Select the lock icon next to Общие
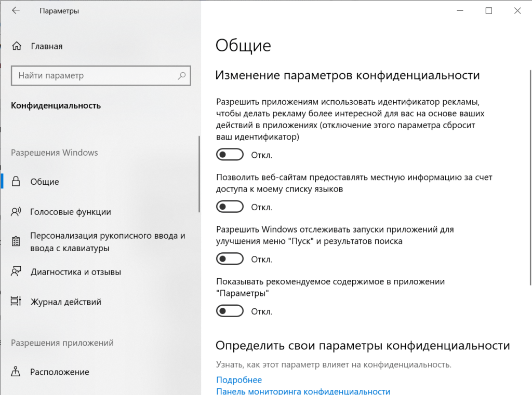The width and height of the screenshot is (532, 395). pyautogui.click(x=16, y=181)
